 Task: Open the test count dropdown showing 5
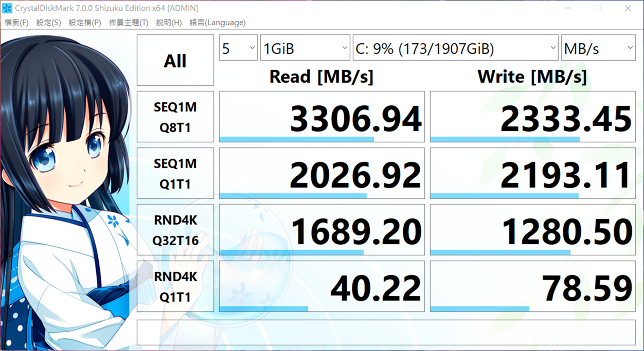tap(238, 48)
